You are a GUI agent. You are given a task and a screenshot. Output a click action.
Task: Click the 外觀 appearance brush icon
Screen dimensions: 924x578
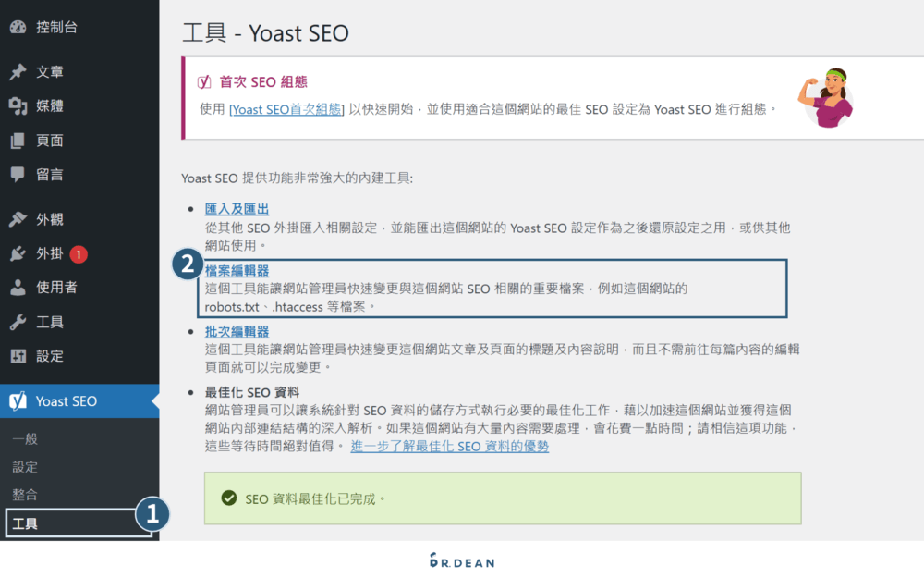[19, 219]
